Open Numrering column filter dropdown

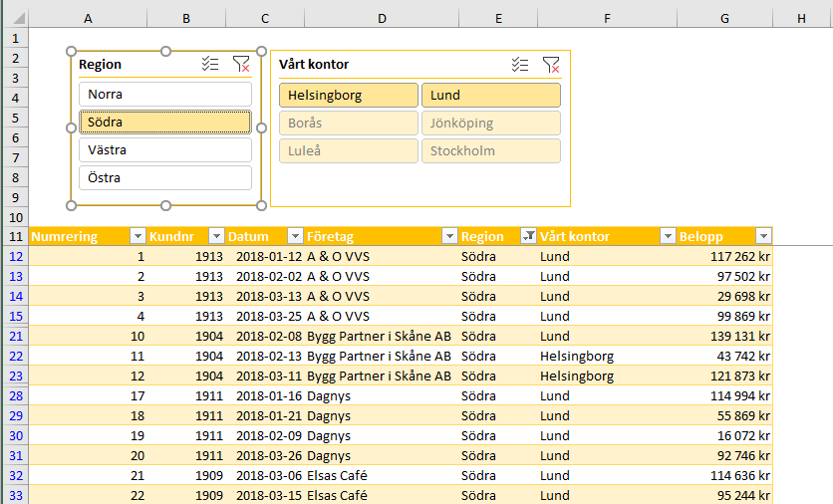tap(138, 236)
